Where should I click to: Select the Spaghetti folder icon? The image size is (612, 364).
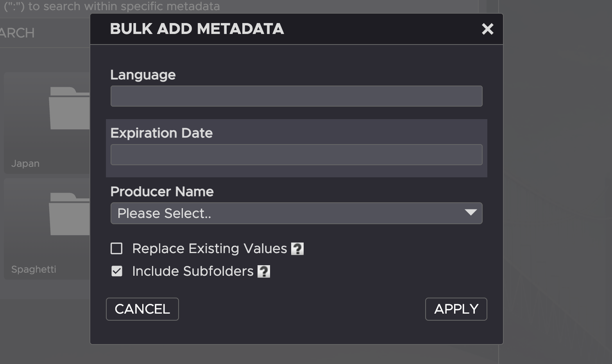[69, 214]
